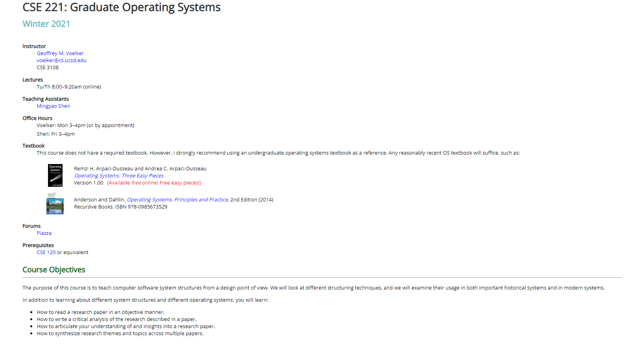Open the Three Easy Pieces book link
The image size is (644, 345).
point(119,175)
